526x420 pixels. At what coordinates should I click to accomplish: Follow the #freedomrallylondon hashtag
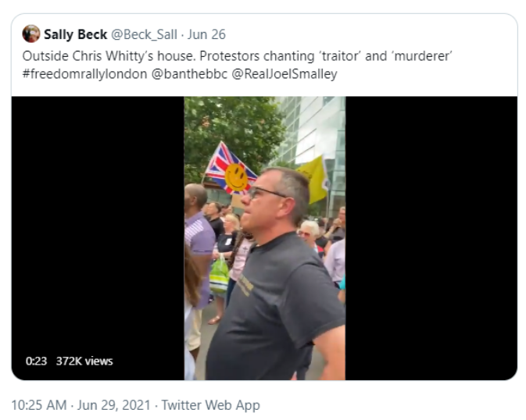(x=84, y=73)
